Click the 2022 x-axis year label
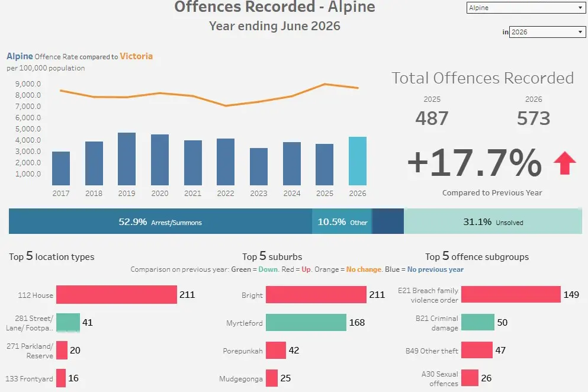Viewport: 588px width, 392px height. (226, 193)
